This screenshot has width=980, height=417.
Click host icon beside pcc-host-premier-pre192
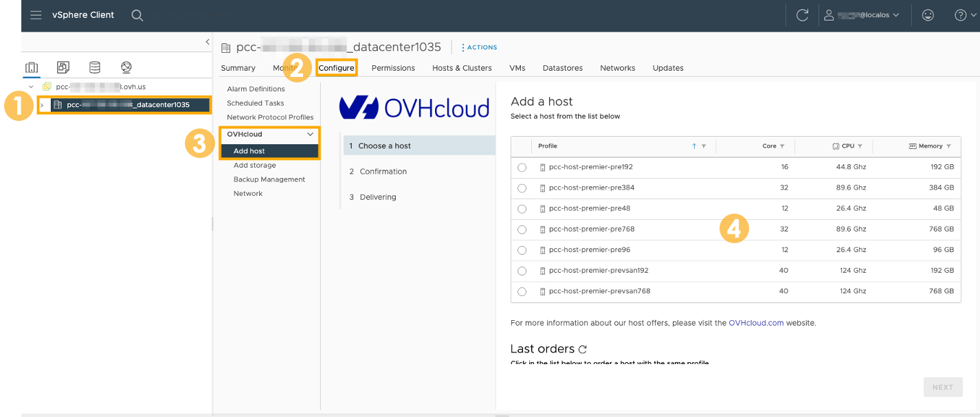coord(543,168)
